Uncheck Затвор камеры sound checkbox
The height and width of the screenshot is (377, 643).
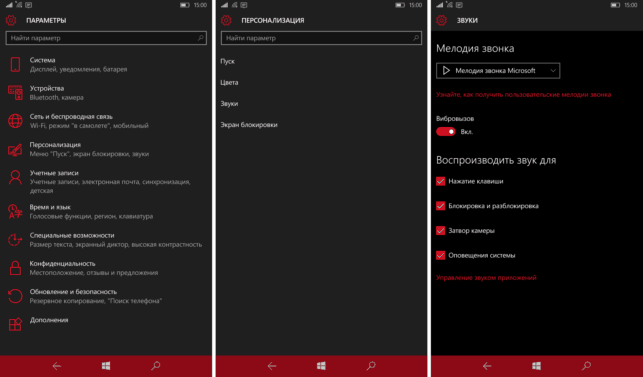(440, 231)
